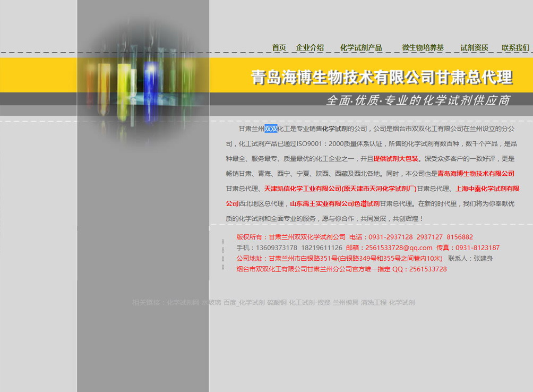533x392 pixels.
Task: Click the red 提供试剂大包装 link
Action: 396,158
